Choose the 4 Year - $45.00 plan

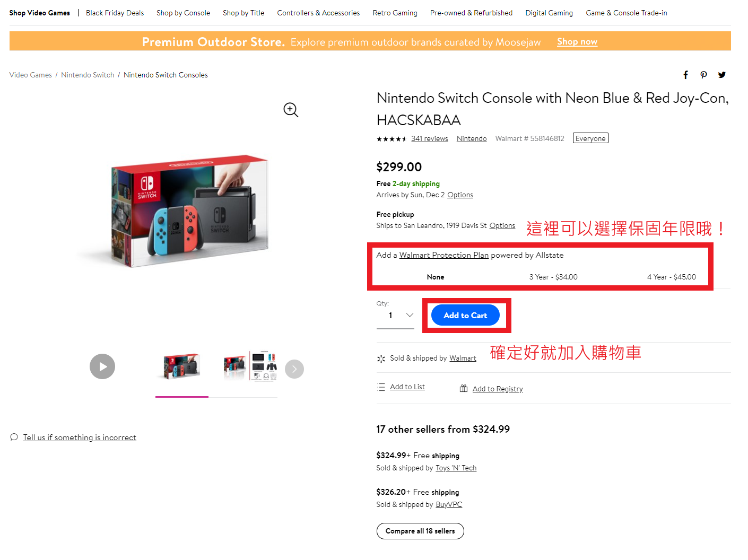click(671, 277)
